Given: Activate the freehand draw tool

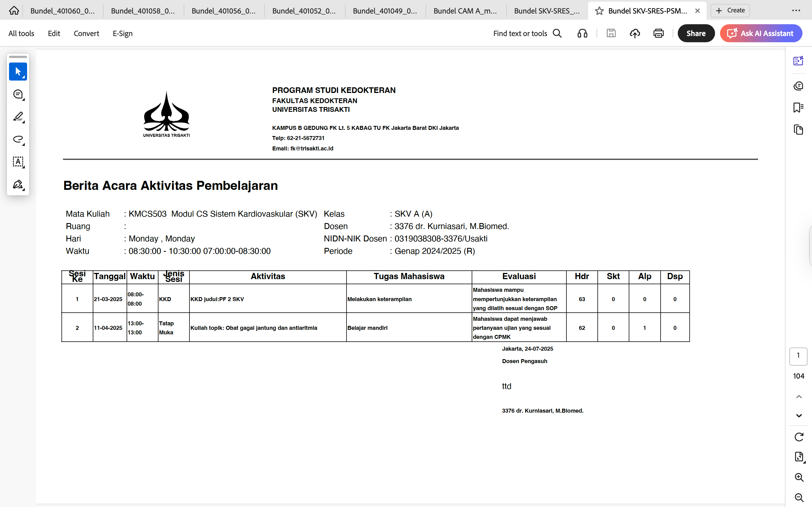Looking at the screenshot, I should pyautogui.click(x=18, y=139).
